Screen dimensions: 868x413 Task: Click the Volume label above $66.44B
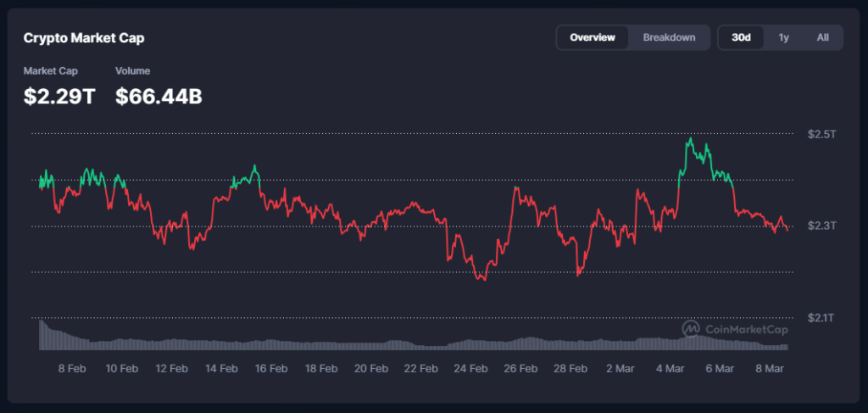pyautogui.click(x=132, y=71)
